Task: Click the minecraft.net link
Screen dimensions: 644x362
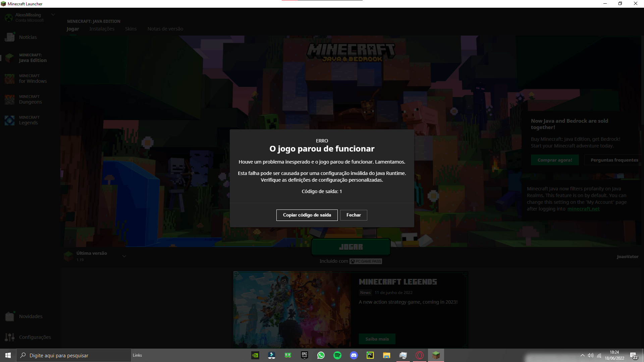Action: click(583, 209)
